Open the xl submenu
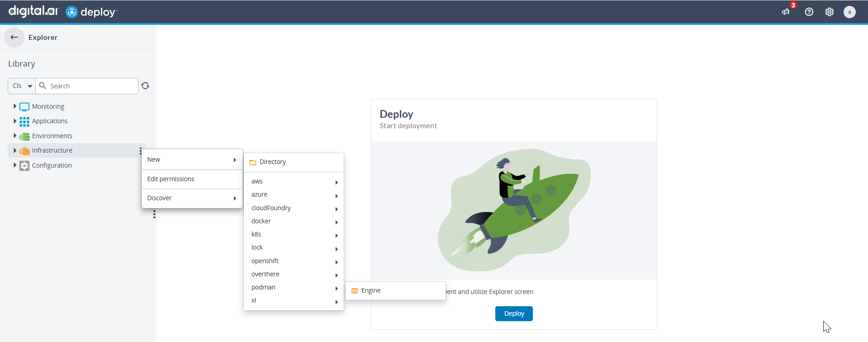This screenshot has height=342, width=868. point(294,300)
